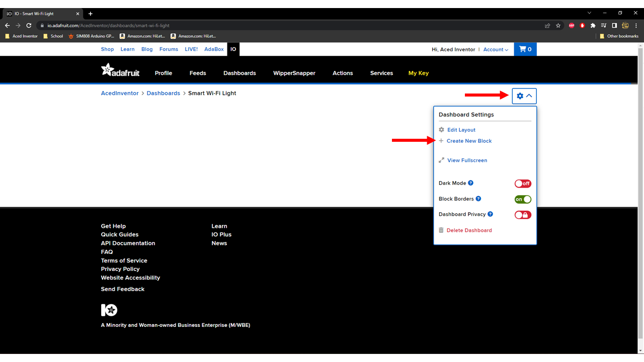Open Get Help footer link
The image size is (644, 362).
[113, 226]
